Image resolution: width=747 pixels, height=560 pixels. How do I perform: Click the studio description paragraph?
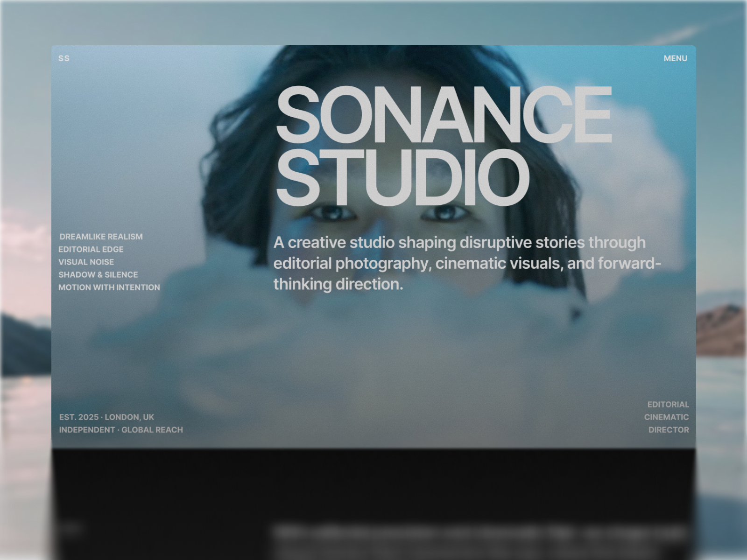click(x=467, y=263)
